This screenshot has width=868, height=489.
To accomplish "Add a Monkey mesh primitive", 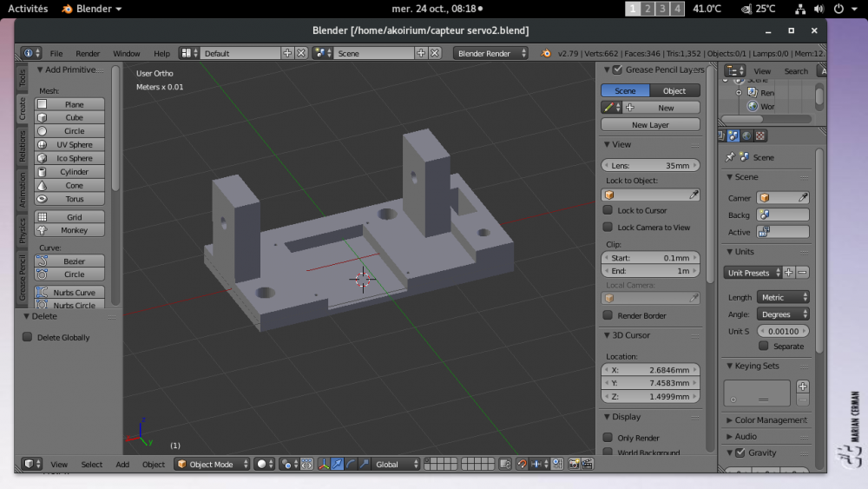I will (x=69, y=230).
